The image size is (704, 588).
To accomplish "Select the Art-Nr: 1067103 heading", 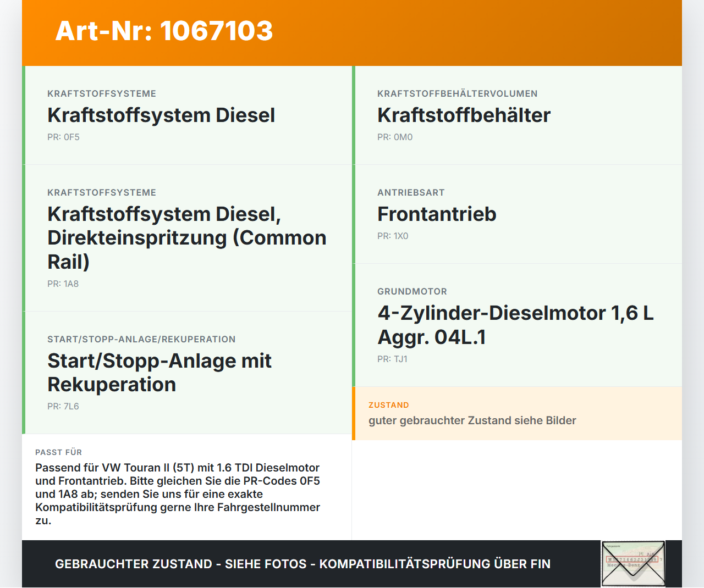I will tap(164, 31).
